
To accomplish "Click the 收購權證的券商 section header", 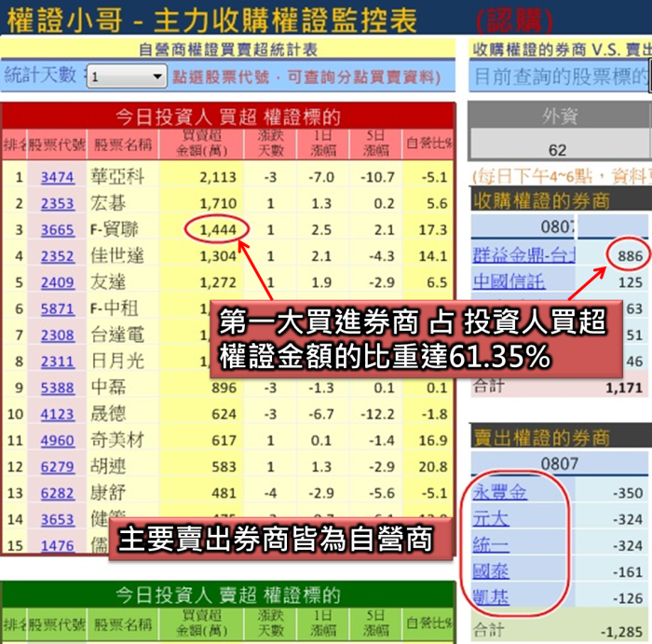I will coord(560,200).
